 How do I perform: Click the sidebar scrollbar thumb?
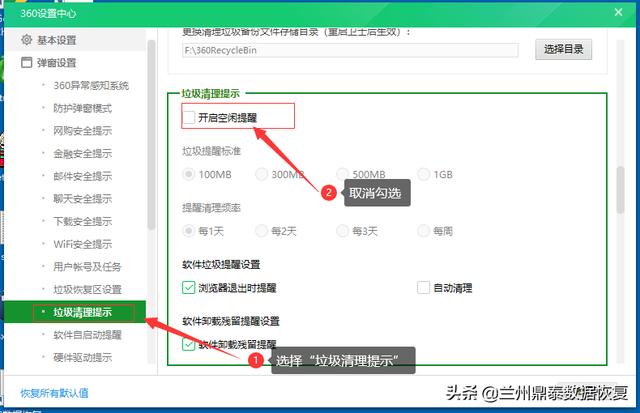point(151,135)
